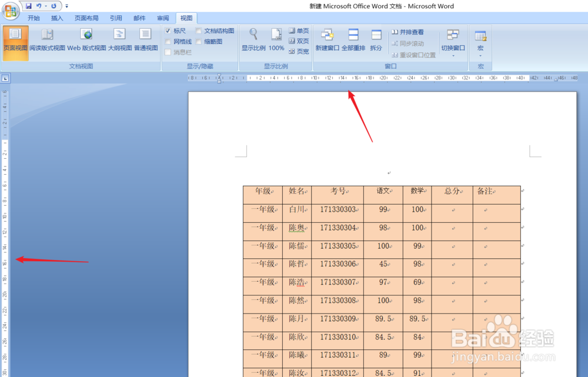Click 拆分 to split the window
588x377 pixels.
pos(376,40)
